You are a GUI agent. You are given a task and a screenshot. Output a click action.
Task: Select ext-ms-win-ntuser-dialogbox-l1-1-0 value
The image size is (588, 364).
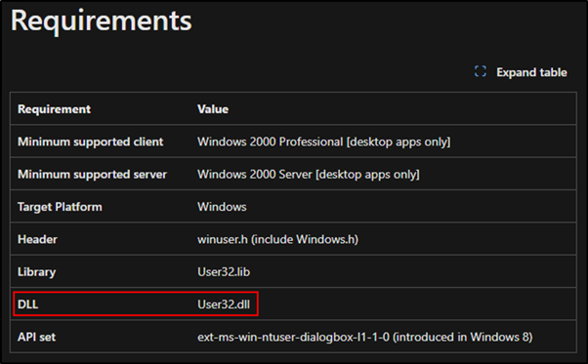coord(364,337)
